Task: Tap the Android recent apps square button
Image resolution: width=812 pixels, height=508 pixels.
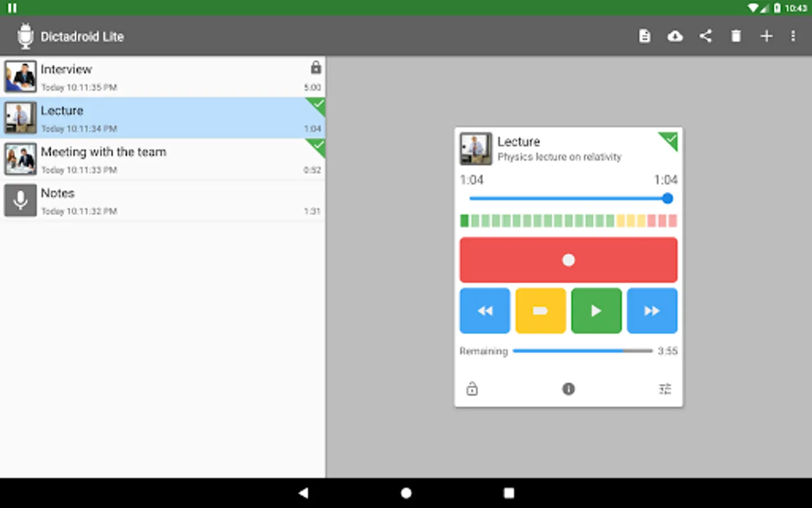Action: click(509, 493)
